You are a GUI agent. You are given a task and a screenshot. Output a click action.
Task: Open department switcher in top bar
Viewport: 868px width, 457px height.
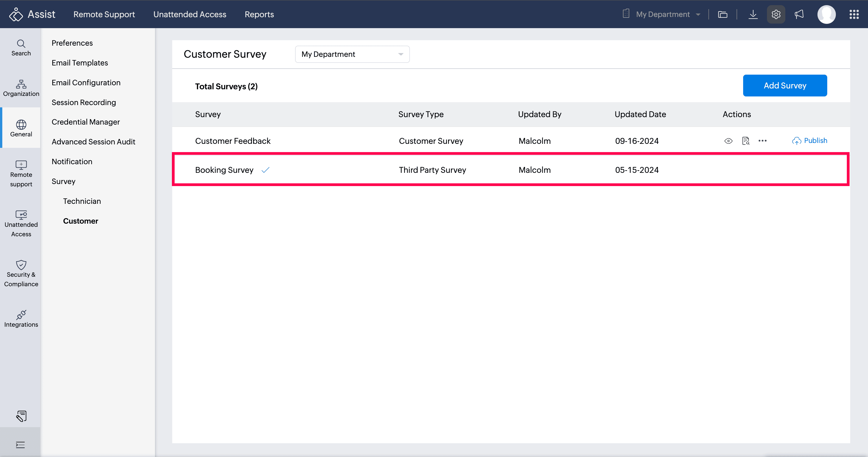coord(662,14)
